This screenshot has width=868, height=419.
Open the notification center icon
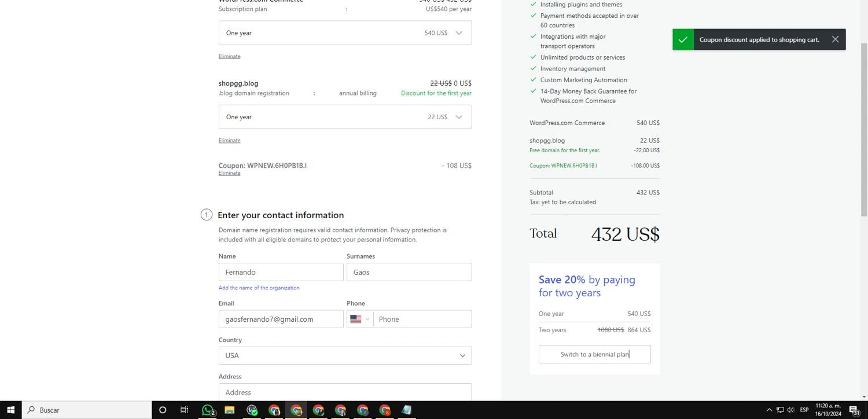[854, 410]
